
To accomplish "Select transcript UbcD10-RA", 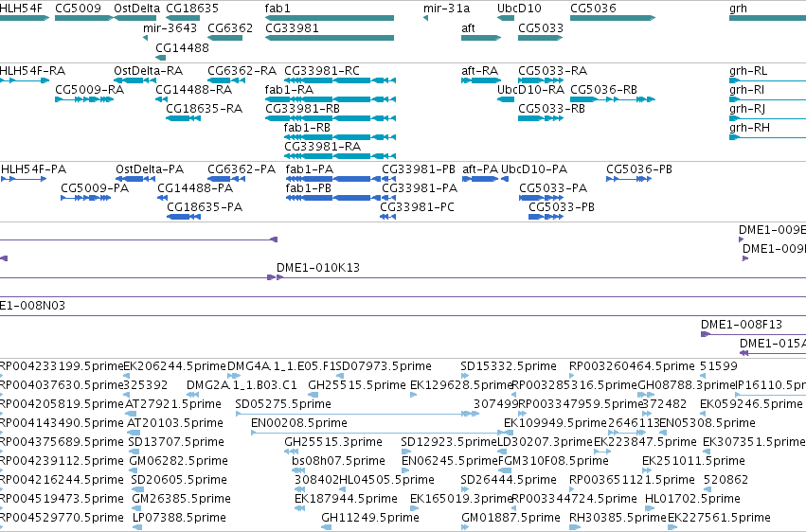I will click(531, 89).
